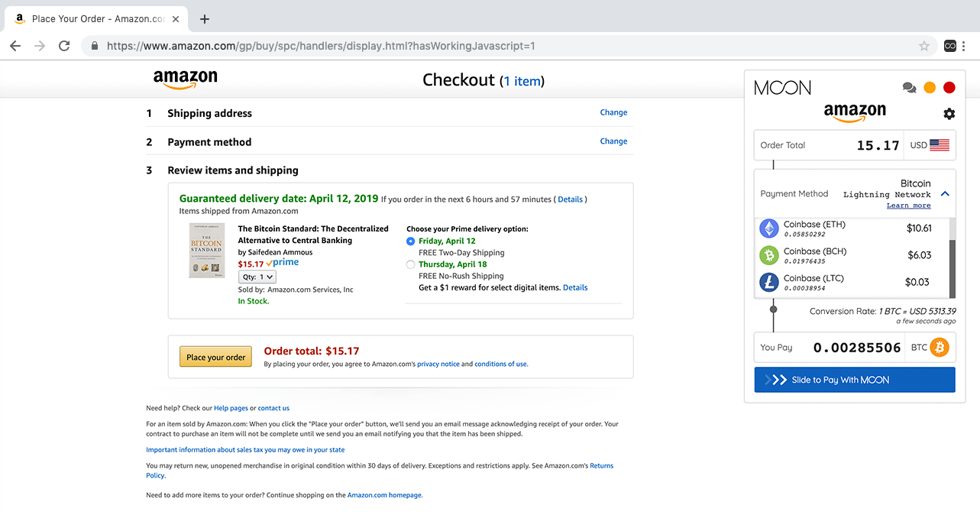Select Thursday, April 18 delivery option

pyautogui.click(x=411, y=264)
